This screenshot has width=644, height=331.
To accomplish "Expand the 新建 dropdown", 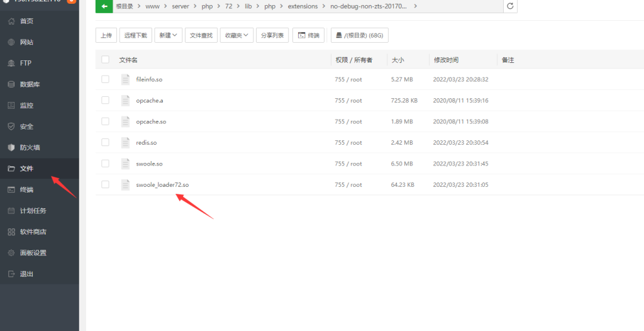I will (x=169, y=36).
